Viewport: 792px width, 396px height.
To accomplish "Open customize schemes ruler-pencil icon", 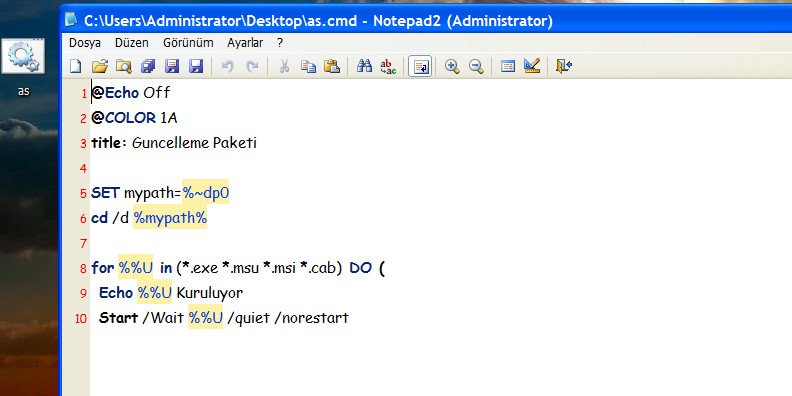I will pyautogui.click(x=532, y=66).
